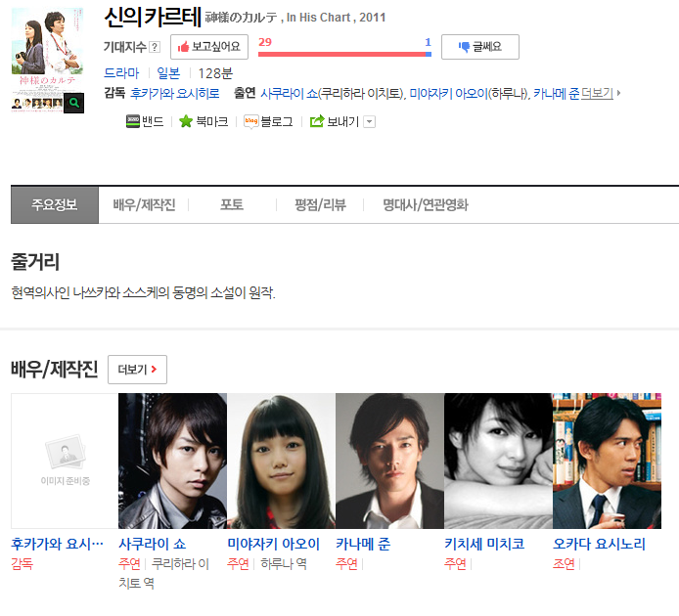Click the question mark help icon beside 기대지수

(155, 47)
